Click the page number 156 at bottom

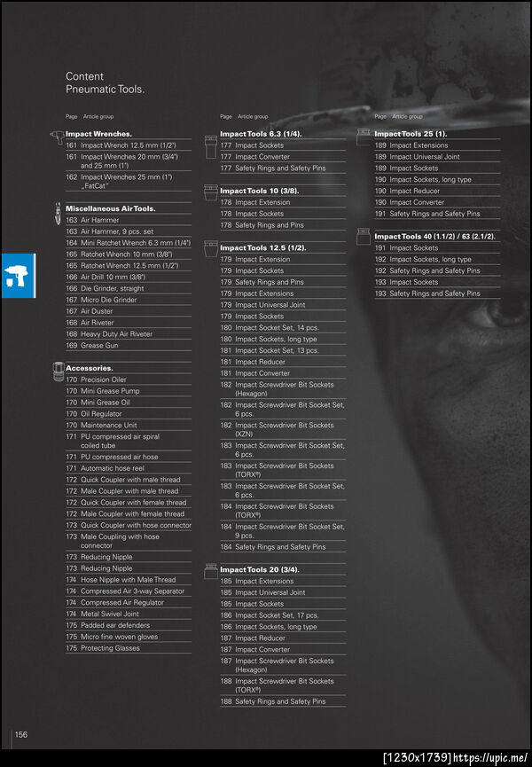pyautogui.click(x=21, y=735)
